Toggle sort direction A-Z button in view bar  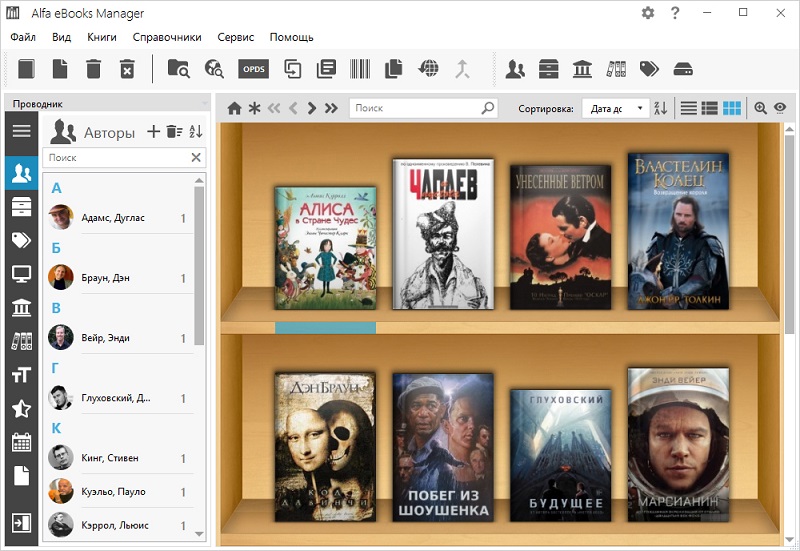[x=661, y=108]
